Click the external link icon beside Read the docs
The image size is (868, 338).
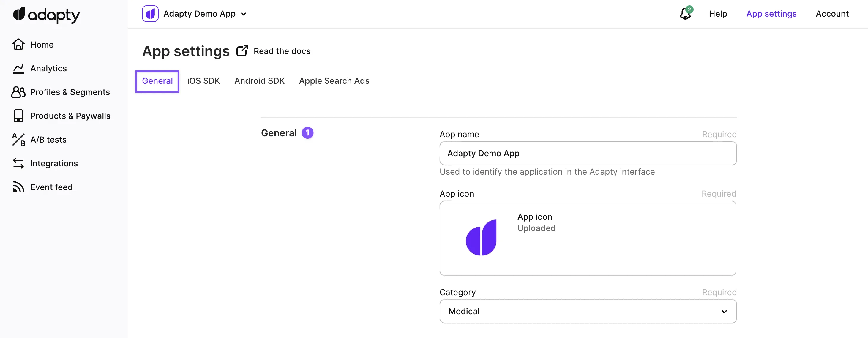(242, 51)
